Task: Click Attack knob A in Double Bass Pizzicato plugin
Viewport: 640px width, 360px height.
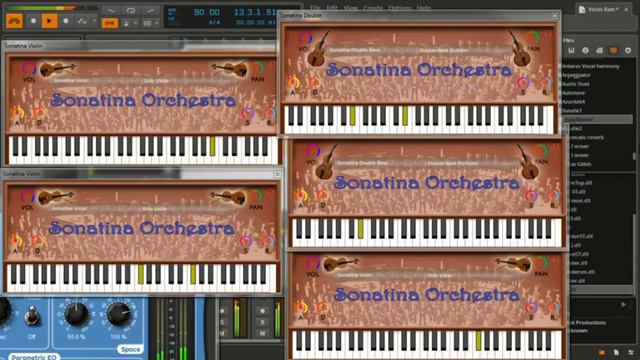Action: tap(301, 195)
